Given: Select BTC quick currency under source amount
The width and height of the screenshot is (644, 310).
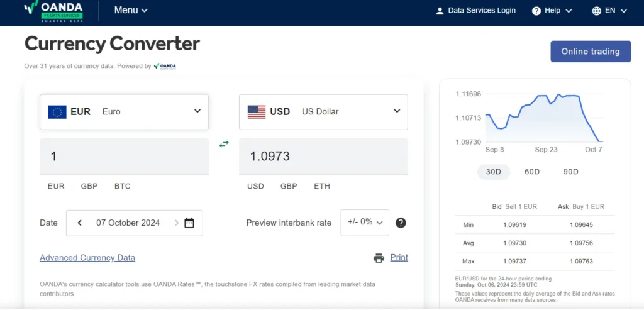Looking at the screenshot, I should coord(123,186).
